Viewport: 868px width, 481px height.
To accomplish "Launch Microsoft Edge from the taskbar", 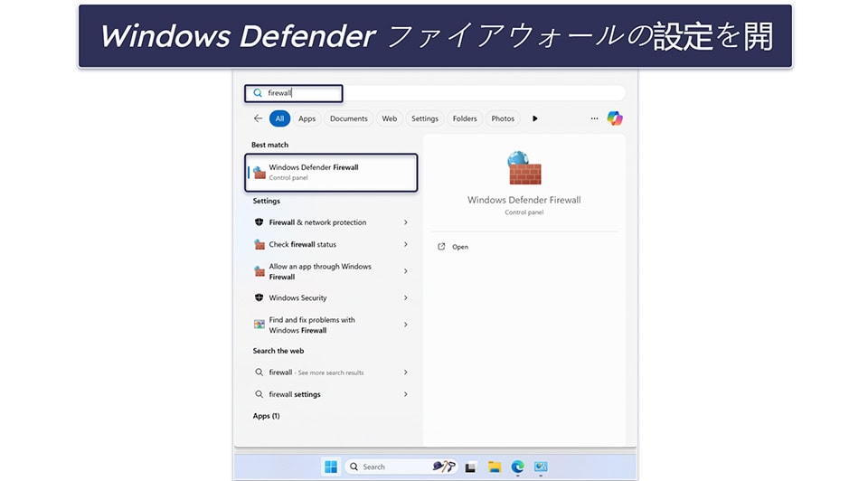I will coord(517,467).
